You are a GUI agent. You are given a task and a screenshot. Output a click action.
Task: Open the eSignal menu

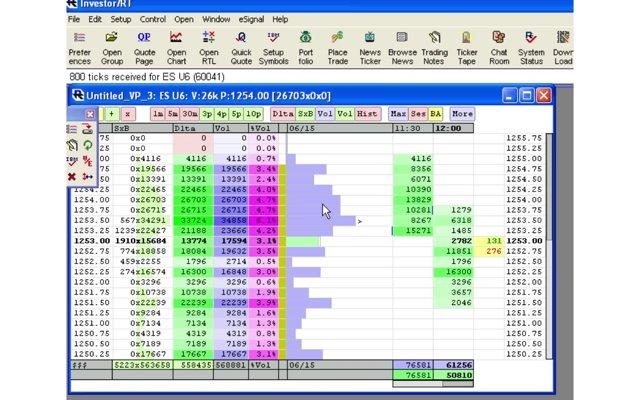tap(251, 19)
